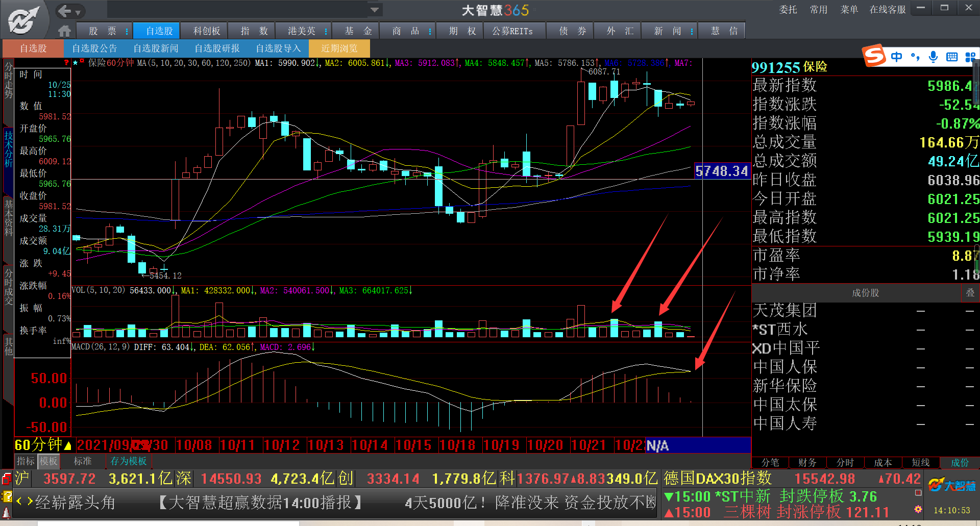Open the 港美英 tab submenu dots

pos(326,31)
